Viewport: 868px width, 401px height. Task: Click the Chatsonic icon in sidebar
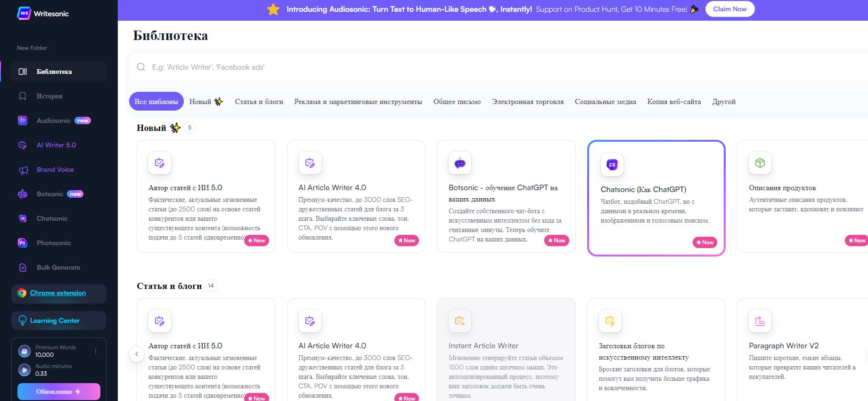(23, 218)
